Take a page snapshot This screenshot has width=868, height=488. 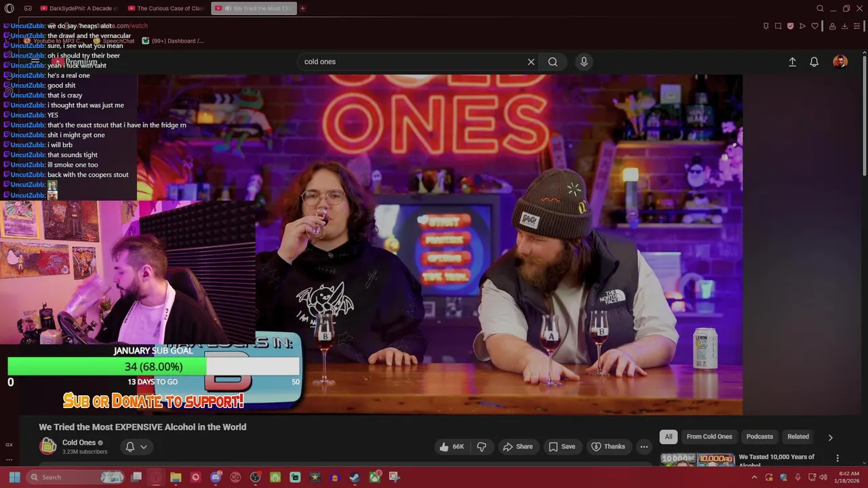click(x=778, y=26)
